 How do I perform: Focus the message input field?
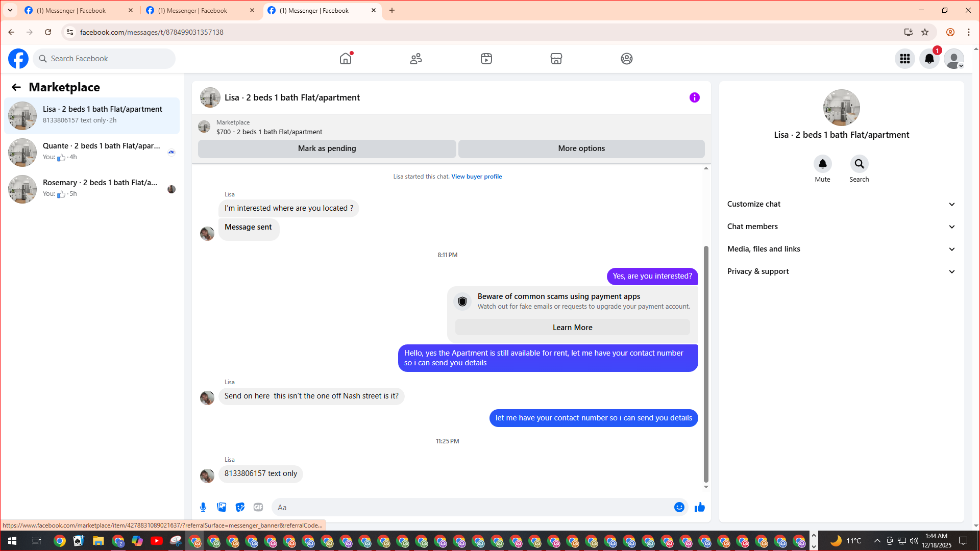tap(472, 507)
